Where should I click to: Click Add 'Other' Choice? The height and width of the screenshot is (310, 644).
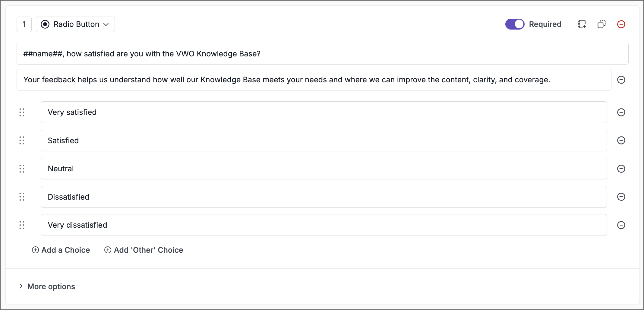pos(144,250)
